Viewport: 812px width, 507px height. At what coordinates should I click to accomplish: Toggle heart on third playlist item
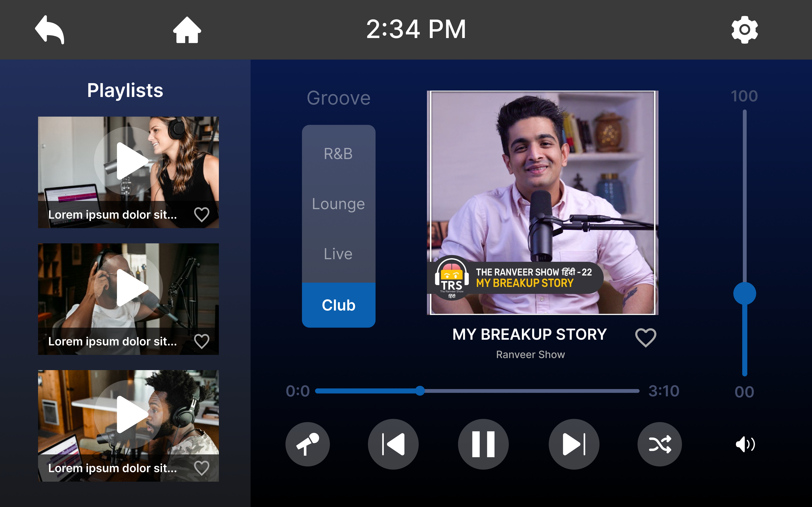point(202,468)
